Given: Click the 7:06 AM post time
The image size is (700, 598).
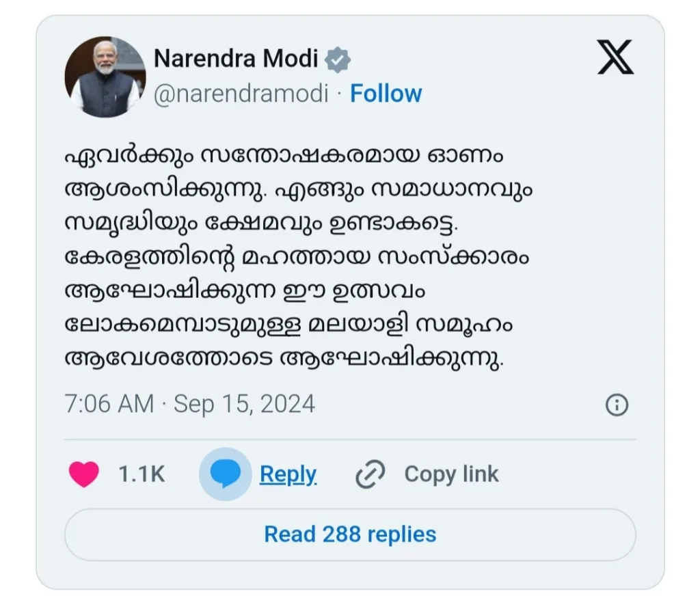Looking at the screenshot, I should (x=109, y=404).
